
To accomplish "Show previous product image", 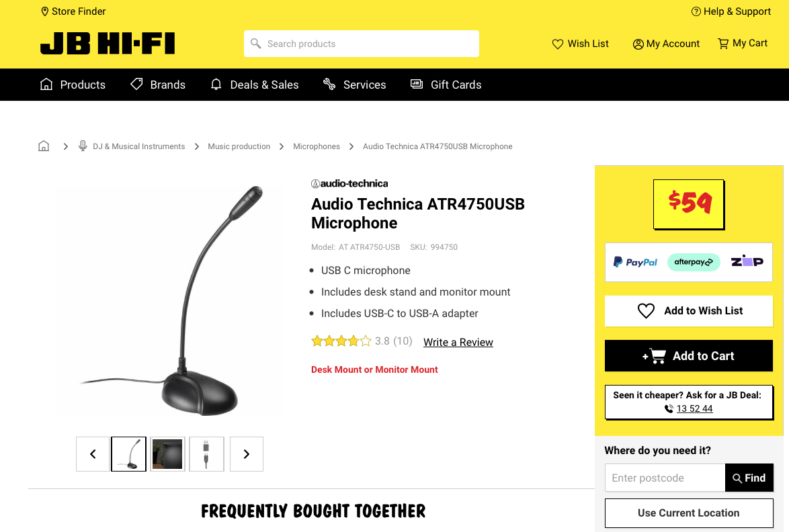I will coord(93,454).
